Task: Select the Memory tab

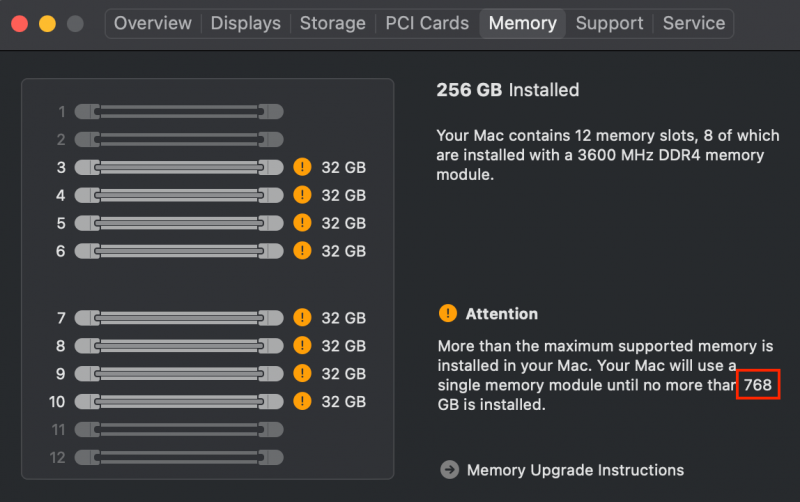Action: point(522,23)
